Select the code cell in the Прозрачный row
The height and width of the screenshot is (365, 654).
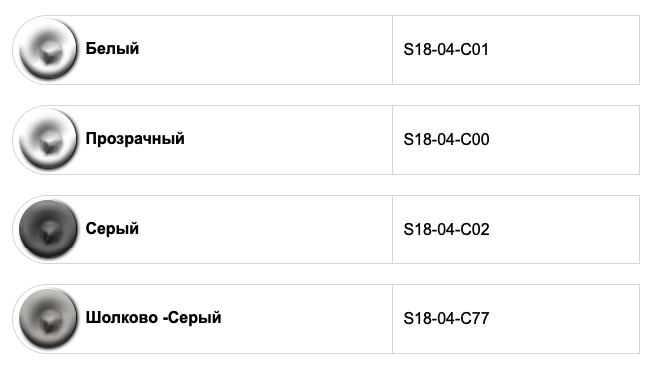[x=516, y=140]
